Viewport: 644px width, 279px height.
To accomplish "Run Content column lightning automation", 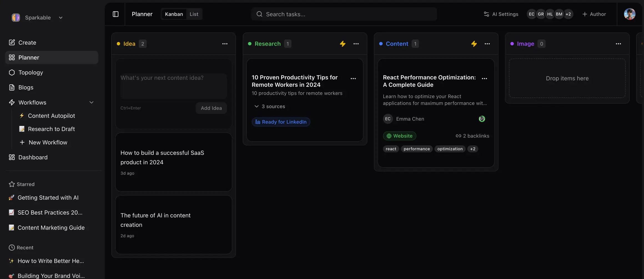I will (x=474, y=44).
